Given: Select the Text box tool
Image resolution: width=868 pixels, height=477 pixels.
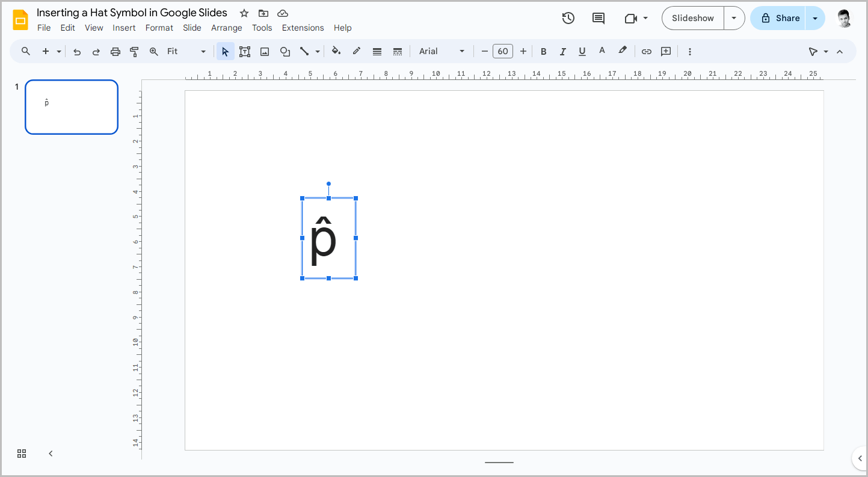Looking at the screenshot, I should (245, 51).
